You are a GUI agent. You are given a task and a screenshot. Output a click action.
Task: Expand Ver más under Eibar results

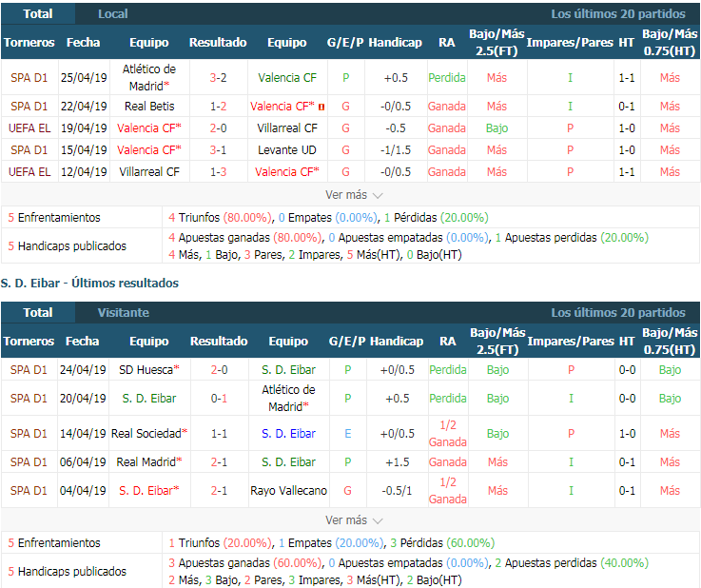(354, 520)
